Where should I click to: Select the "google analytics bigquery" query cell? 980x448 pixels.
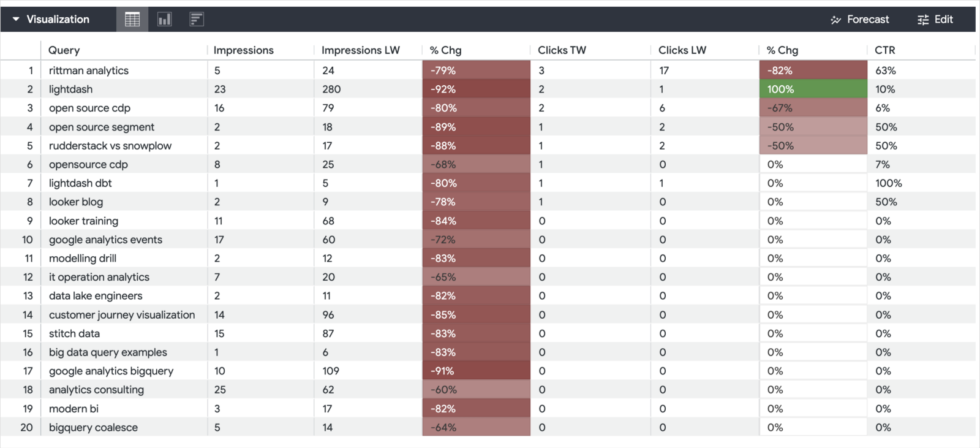pyautogui.click(x=111, y=371)
